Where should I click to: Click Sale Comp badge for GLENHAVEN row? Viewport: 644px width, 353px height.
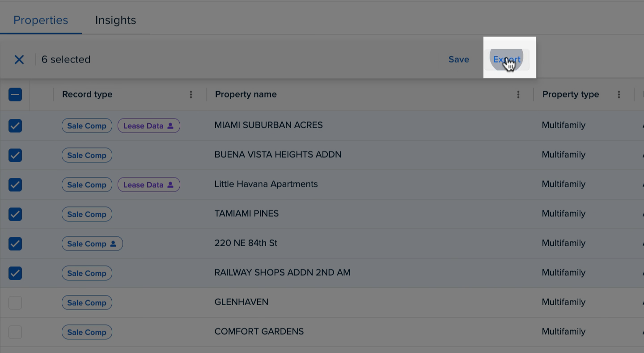pos(87,303)
